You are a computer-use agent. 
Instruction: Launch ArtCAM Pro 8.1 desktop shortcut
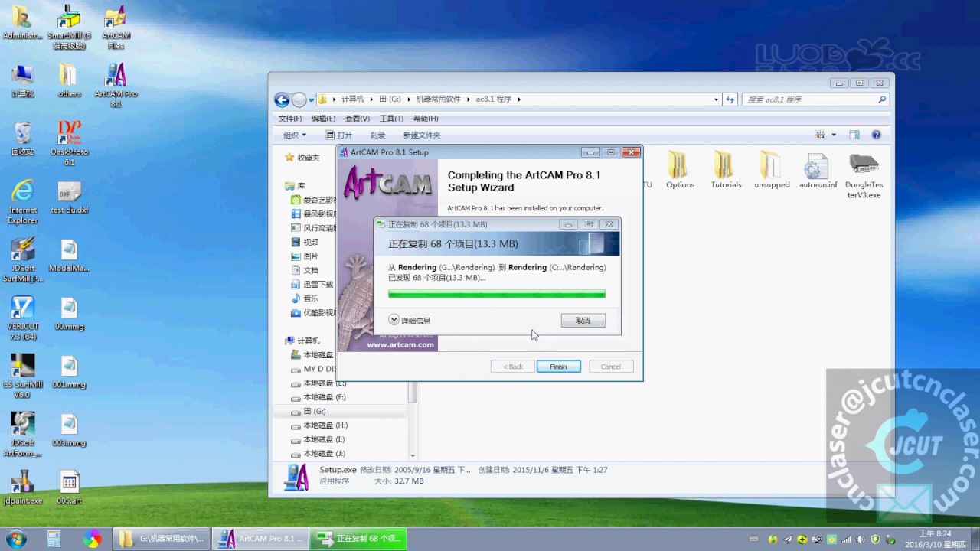click(x=116, y=84)
